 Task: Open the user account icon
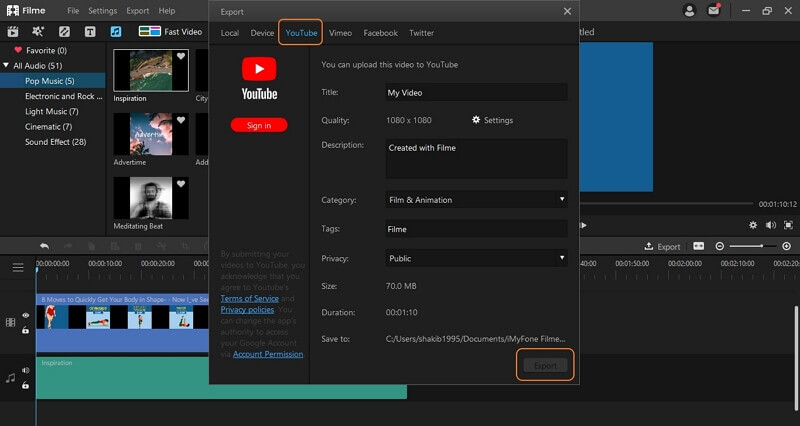tap(689, 10)
